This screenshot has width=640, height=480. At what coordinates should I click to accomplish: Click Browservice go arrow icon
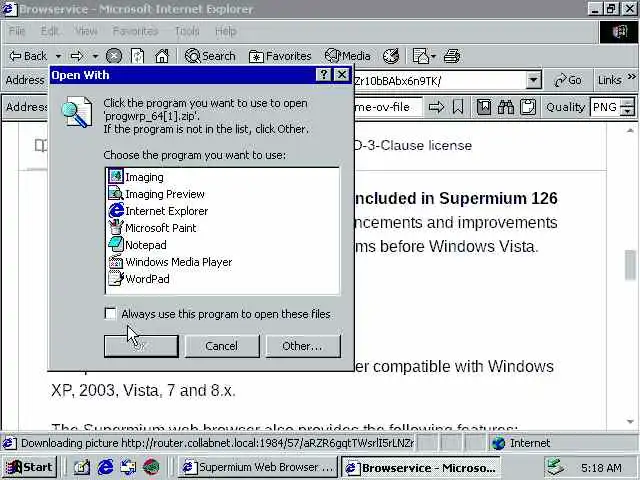tap(436, 107)
